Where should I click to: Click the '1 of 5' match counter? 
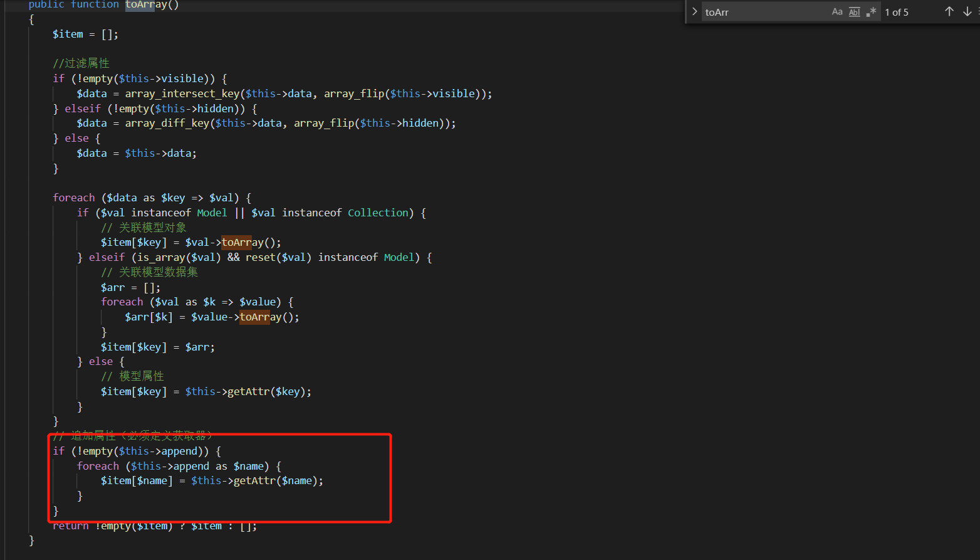[897, 12]
